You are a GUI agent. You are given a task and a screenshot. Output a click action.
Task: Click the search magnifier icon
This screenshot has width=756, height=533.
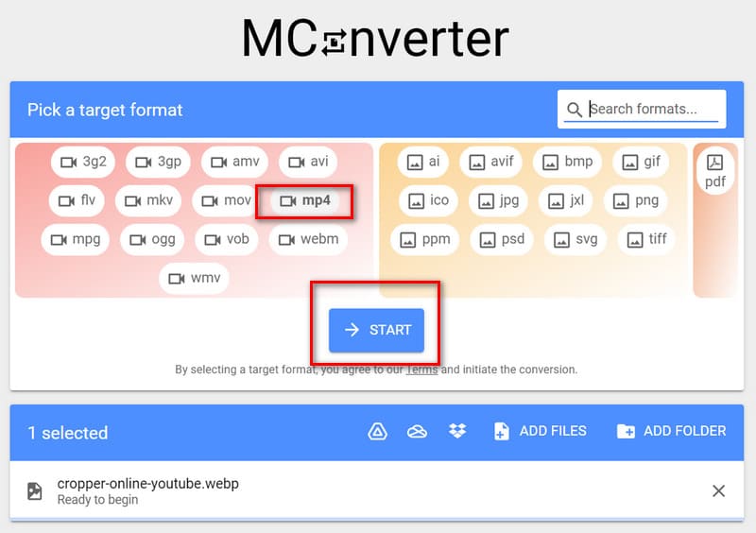pos(574,110)
